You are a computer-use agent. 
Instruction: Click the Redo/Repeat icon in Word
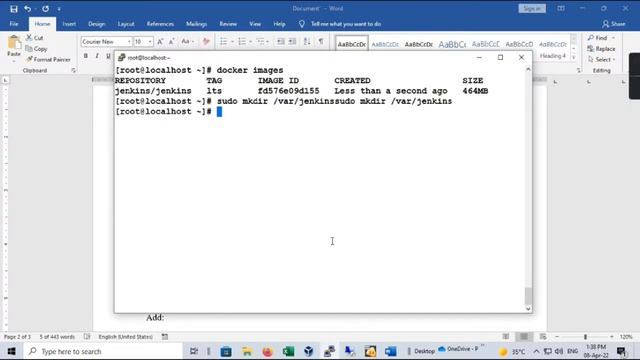click(x=45, y=9)
